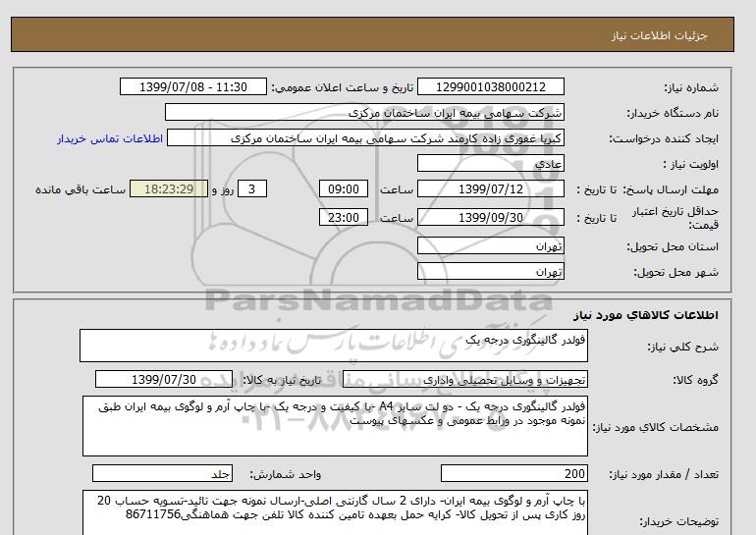
Task: Click the label 'شماره نیاز:'
Action: point(691,87)
